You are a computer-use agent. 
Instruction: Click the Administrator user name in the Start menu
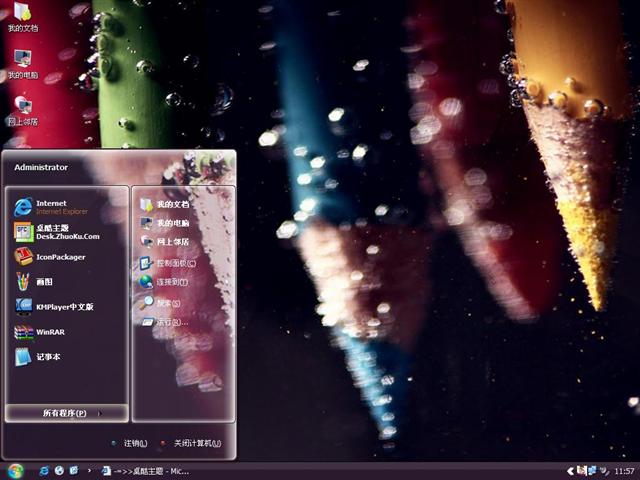pos(41,167)
